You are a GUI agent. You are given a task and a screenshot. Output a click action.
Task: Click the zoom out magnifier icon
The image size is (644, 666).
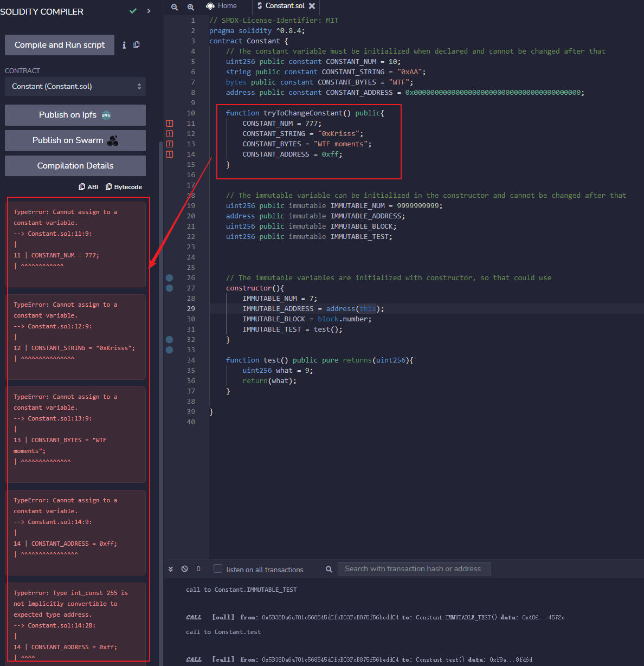[x=175, y=7]
